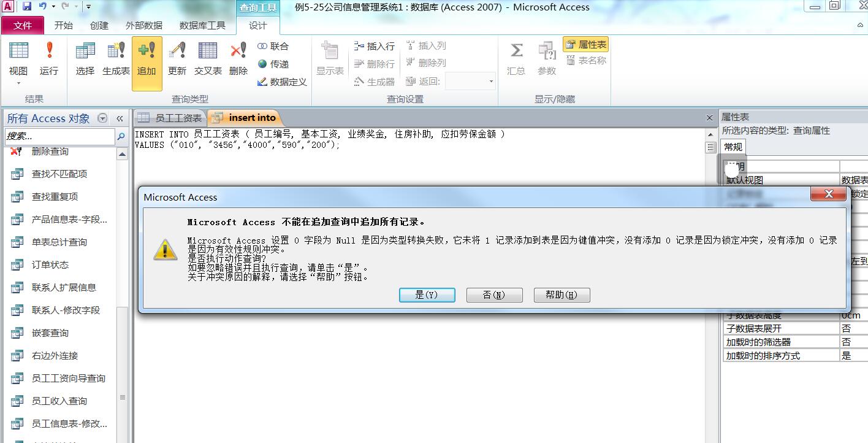The height and width of the screenshot is (443, 868).
Task: Click the 加载时的排序方式 property row
Action: (795, 356)
